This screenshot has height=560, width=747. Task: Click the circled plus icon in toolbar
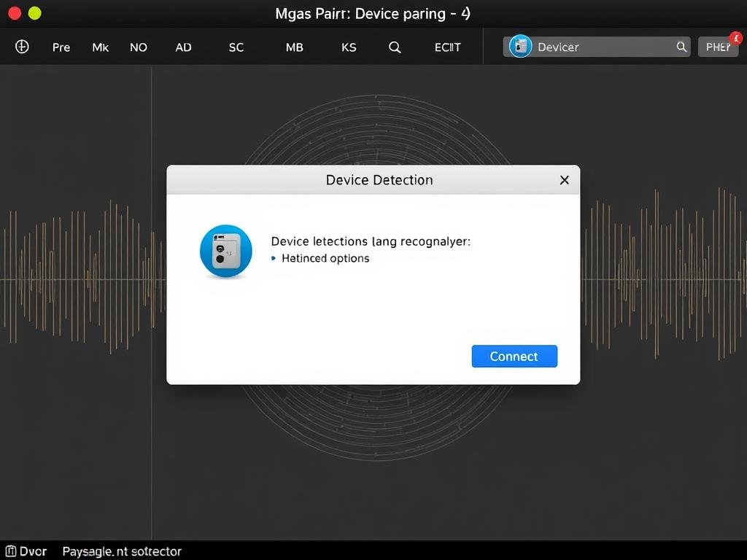22,47
